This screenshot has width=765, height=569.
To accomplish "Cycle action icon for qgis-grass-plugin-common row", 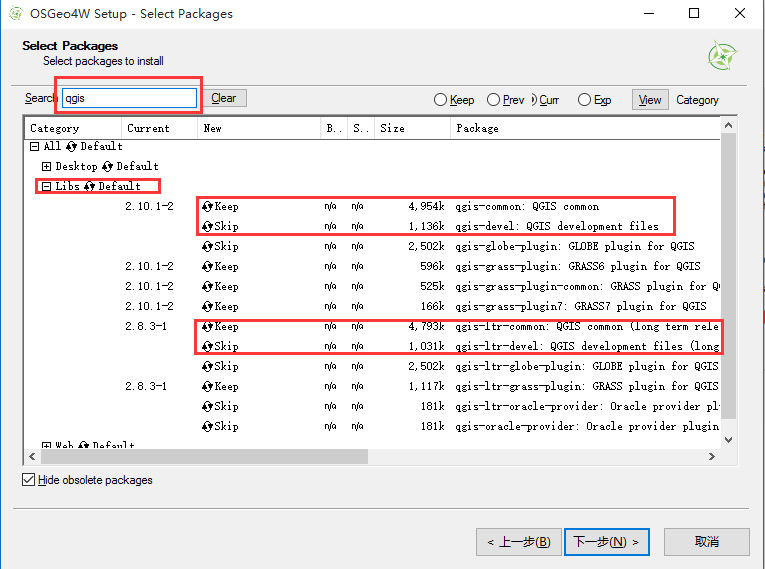I will pyautogui.click(x=207, y=286).
